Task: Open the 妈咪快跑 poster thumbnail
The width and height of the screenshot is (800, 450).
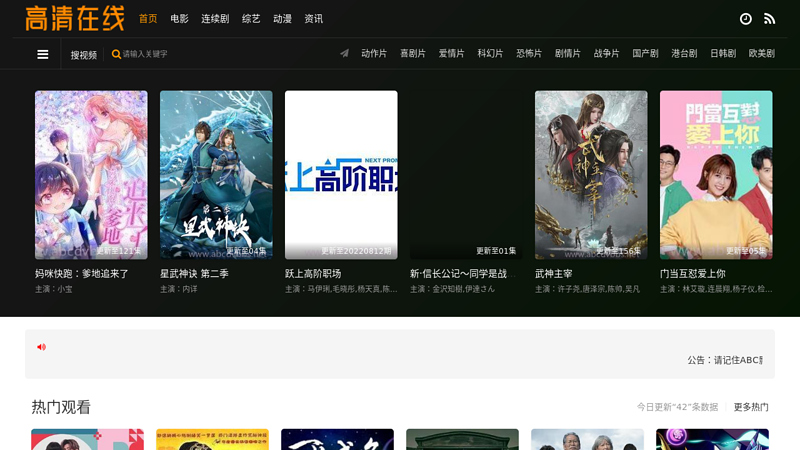Action: click(91, 175)
